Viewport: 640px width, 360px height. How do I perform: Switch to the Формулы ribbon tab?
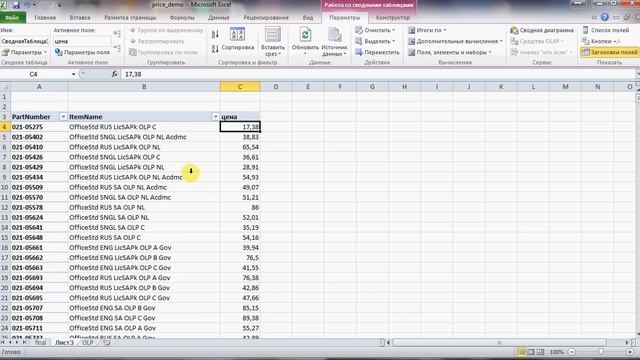pyautogui.click(x=182, y=18)
